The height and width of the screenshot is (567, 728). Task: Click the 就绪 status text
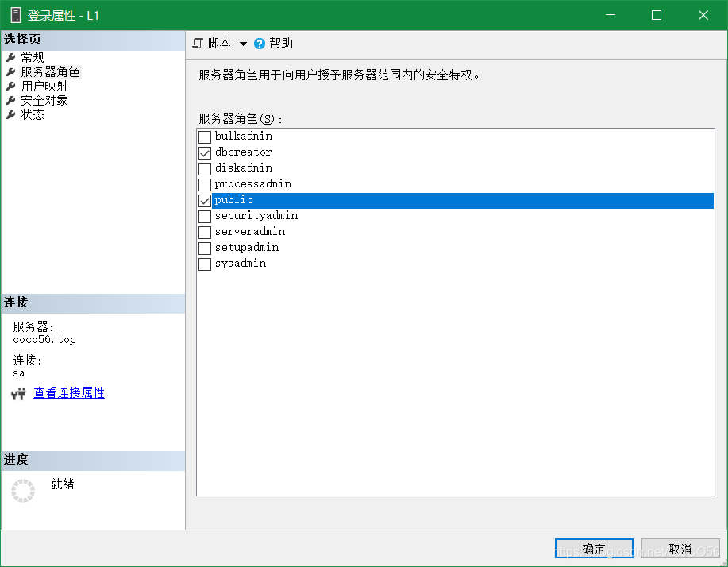point(63,484)
